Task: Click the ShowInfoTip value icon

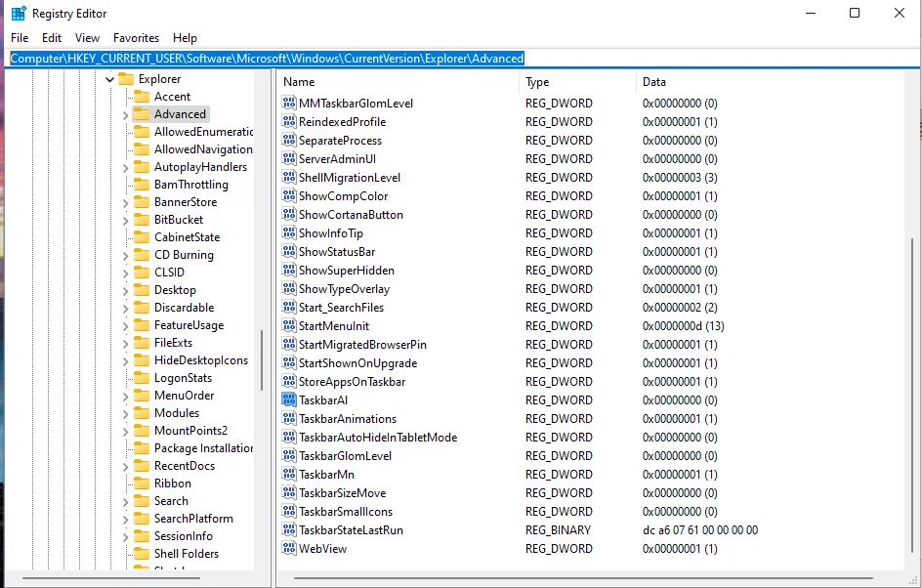Action: point(289,232)
